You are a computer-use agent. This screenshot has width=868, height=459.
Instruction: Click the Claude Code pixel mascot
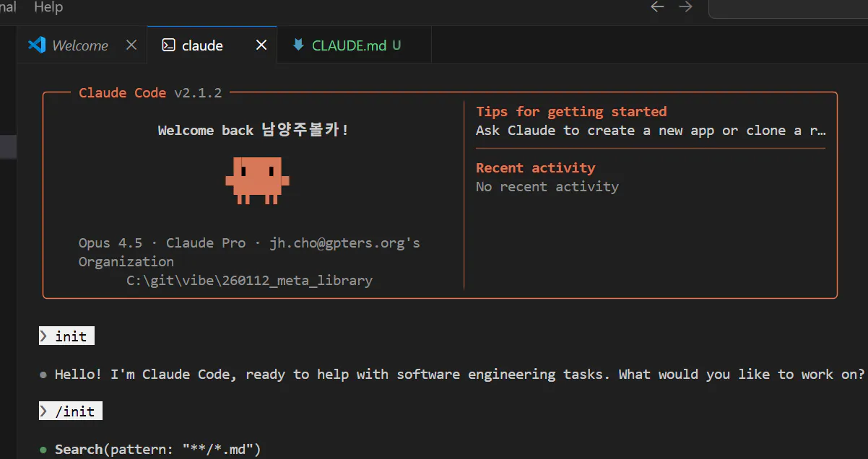[257, 180]
